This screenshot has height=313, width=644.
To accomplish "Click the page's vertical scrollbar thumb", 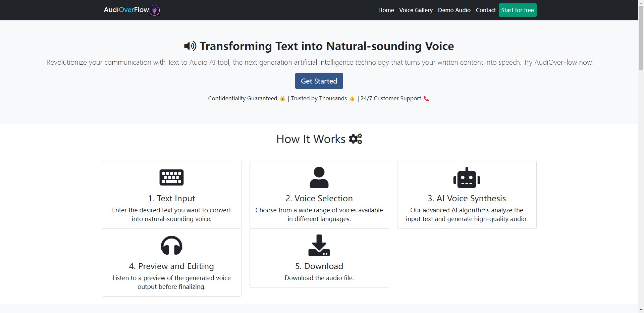I will coord(641,38).
